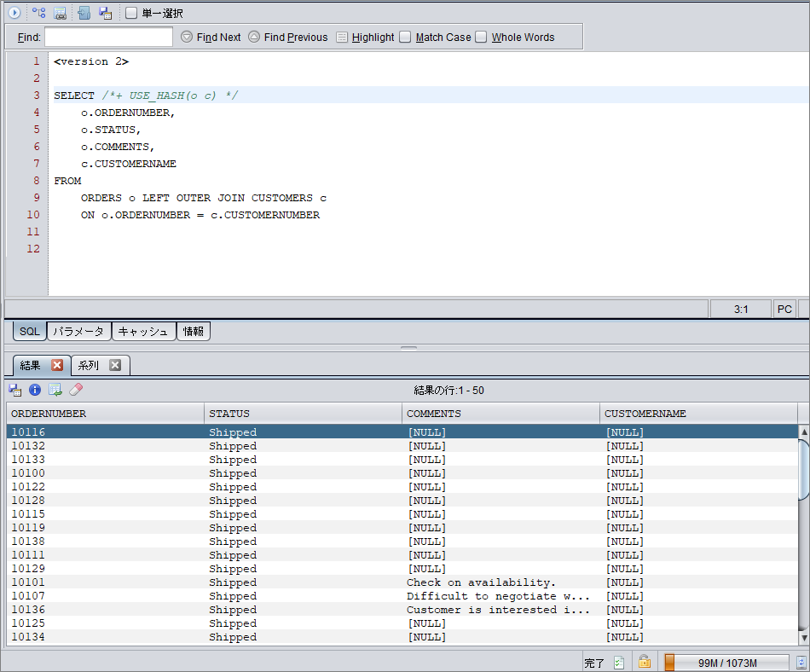The image size is (810, 672).
Task: Select the result row for order 10138
Action: pos(402,542)
